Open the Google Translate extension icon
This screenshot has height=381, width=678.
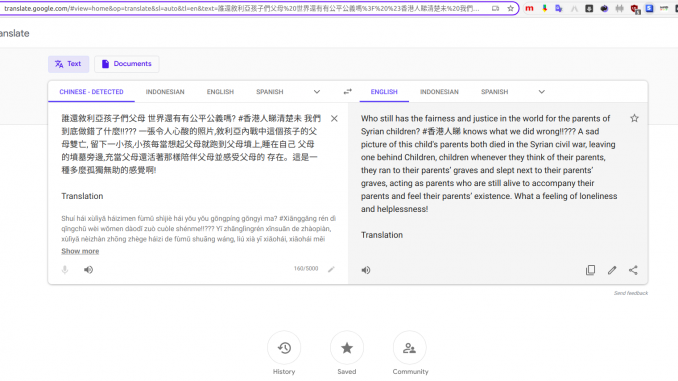click(559, 8)
